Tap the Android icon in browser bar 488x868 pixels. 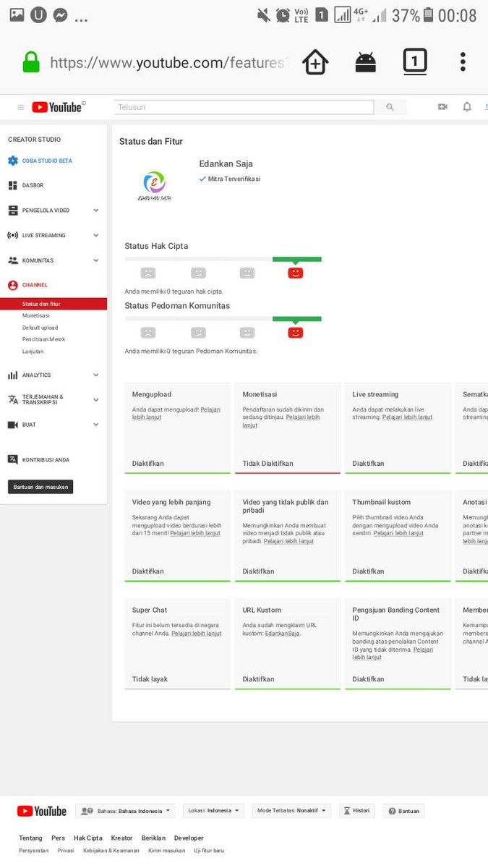click(366, 63)
